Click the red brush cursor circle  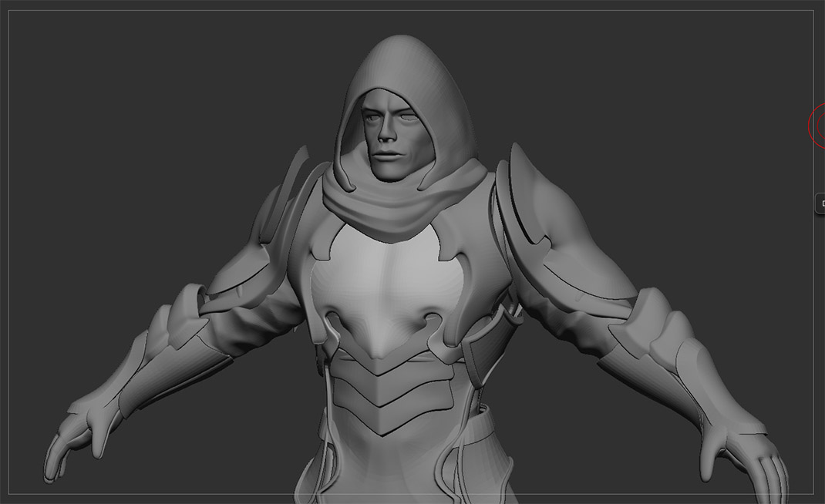coord(817,125)
